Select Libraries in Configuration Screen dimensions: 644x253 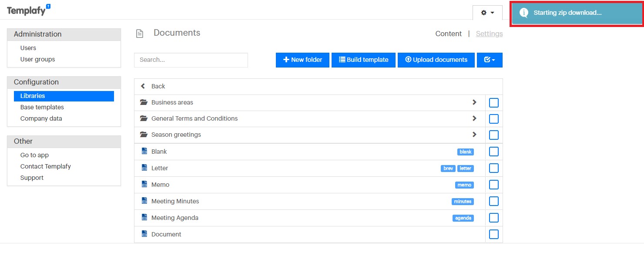coord(64,96)
